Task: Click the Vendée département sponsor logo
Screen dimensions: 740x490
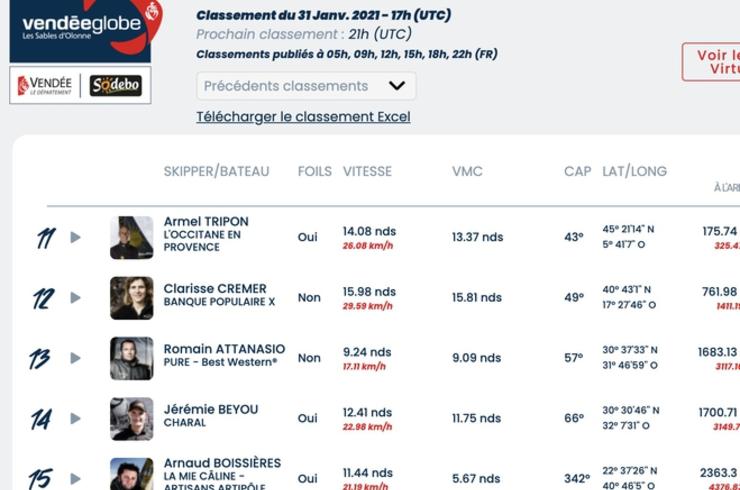Action: 44,85
